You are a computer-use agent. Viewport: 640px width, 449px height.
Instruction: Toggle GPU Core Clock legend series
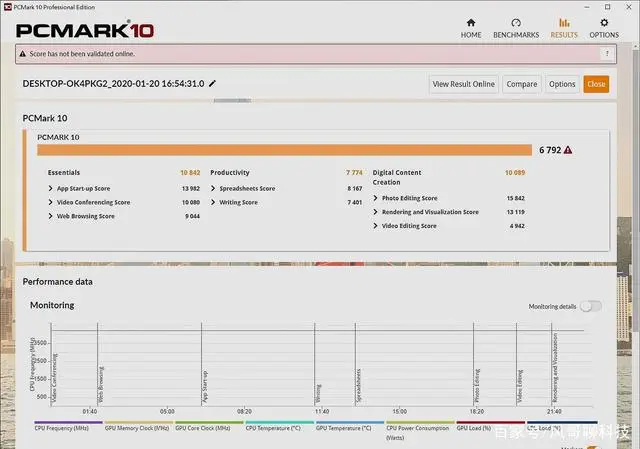[209, 426]
